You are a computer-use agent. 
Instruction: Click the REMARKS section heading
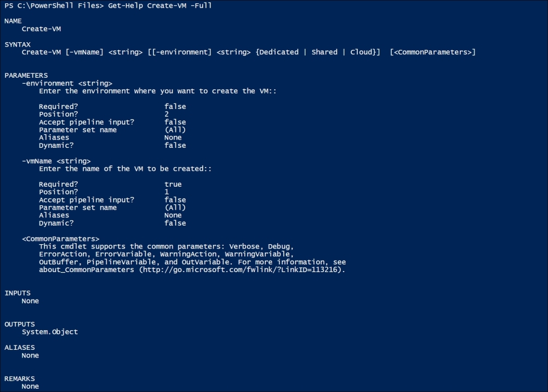point(20,379)
